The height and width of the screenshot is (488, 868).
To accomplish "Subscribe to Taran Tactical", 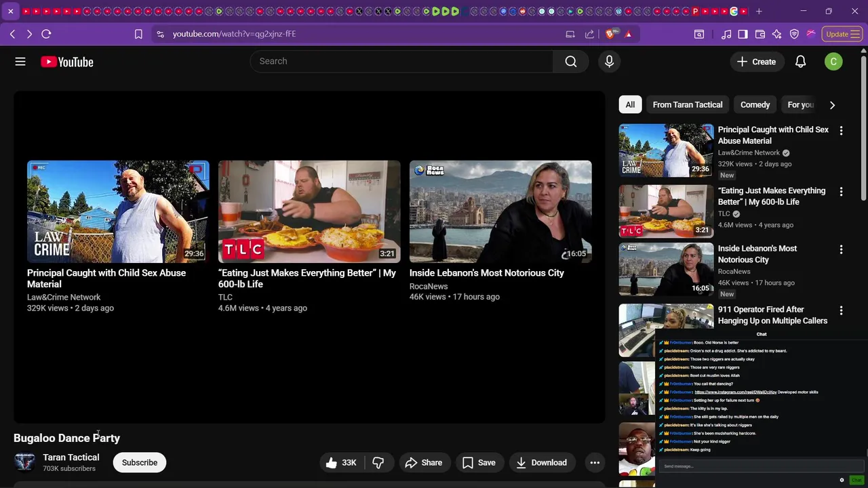I will pos(140,463).
